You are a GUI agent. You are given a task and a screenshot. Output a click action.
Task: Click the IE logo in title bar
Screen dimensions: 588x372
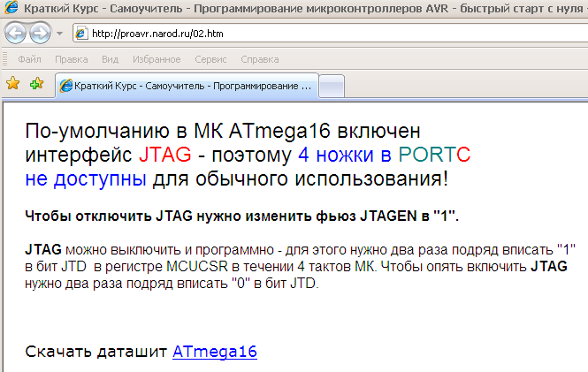click(11, 7)
